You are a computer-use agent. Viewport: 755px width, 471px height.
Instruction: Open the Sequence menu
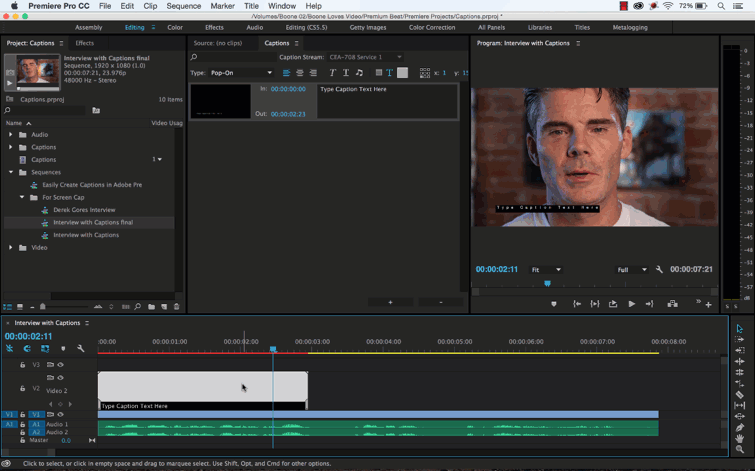tap(183, 6)
